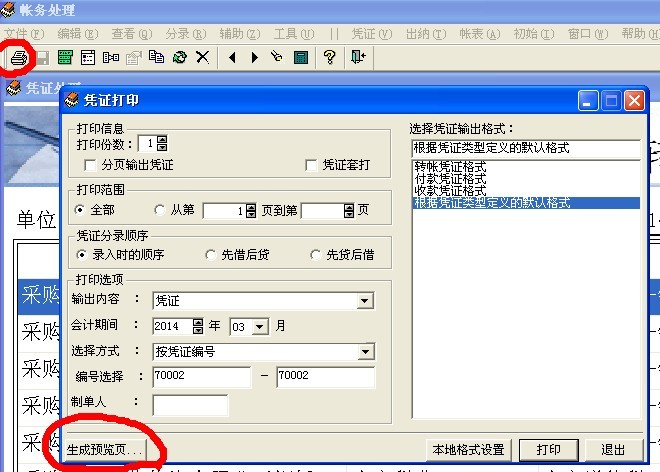Click the copy documents toolbar icon
This screenshot has width=660, height=472.
click(156, 57)
